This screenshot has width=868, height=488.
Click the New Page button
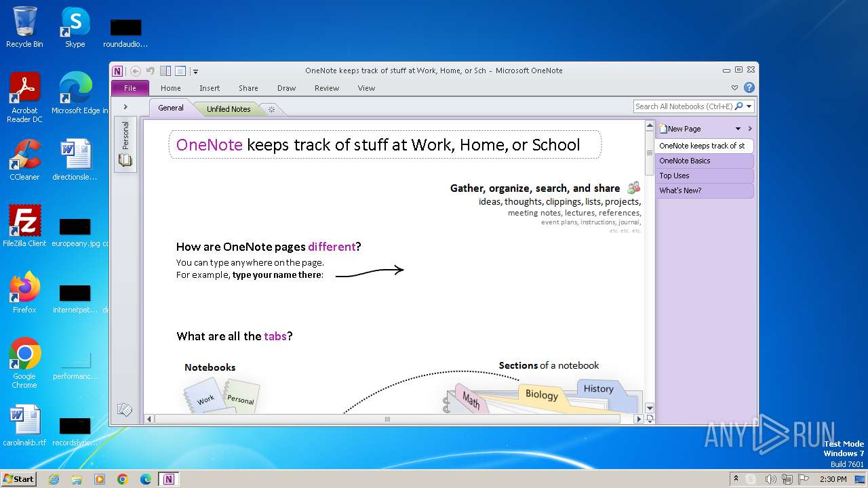coord(680,129)
